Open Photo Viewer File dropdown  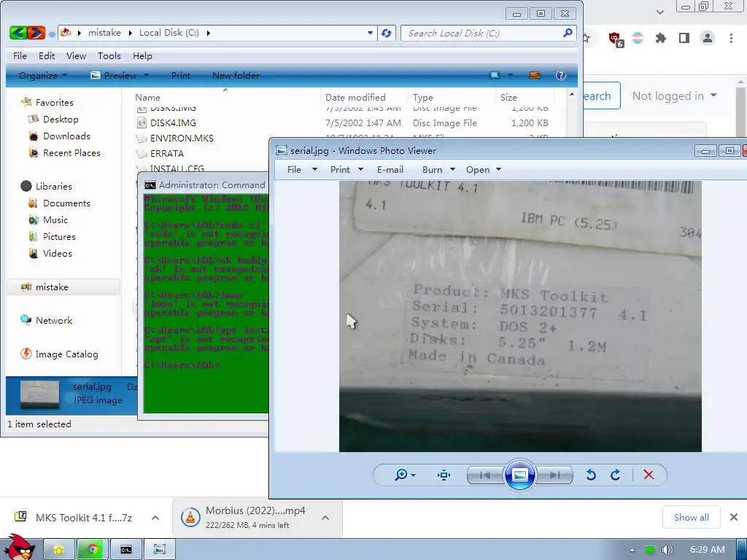[x=302, y=169]
